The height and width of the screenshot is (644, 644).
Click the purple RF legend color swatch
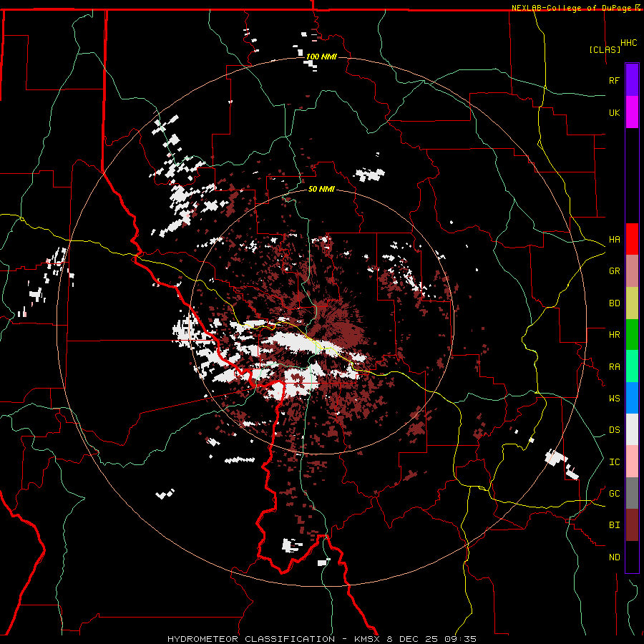[632, 80]
